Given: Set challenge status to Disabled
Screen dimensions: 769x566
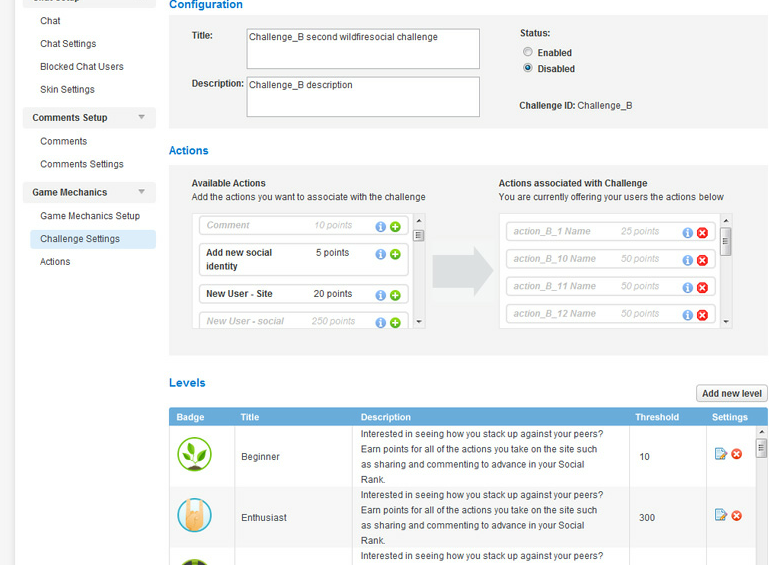Looking at the screenshot, I should click(x=528, y=68).
